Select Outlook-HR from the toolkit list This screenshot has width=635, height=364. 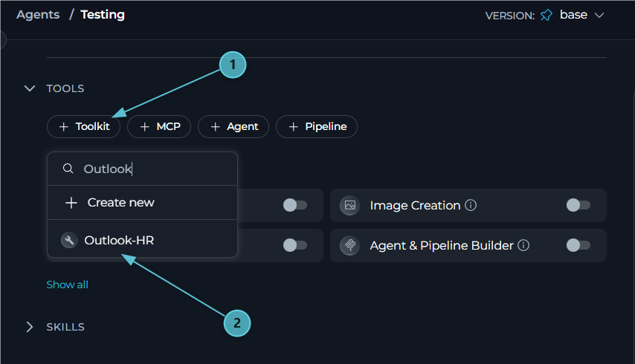click(x=142, y=240)
